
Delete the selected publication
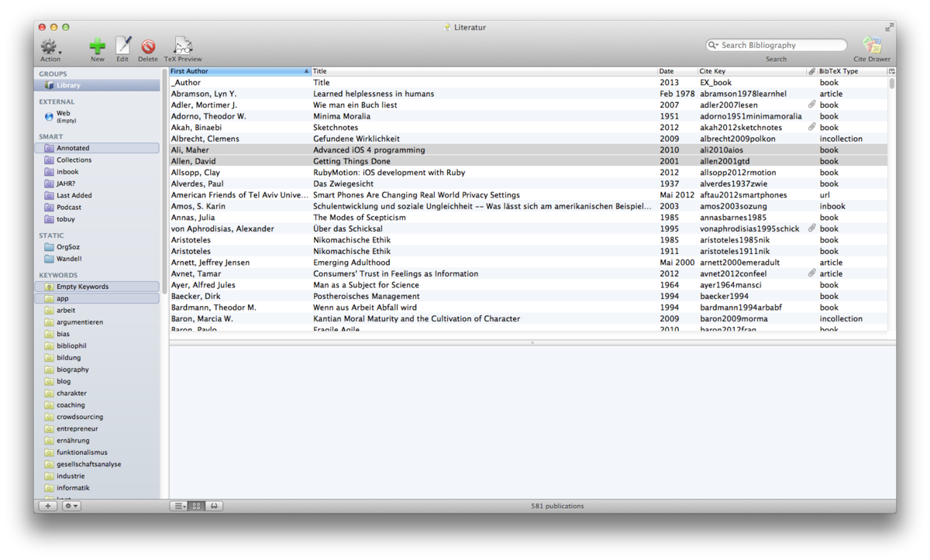148,46
